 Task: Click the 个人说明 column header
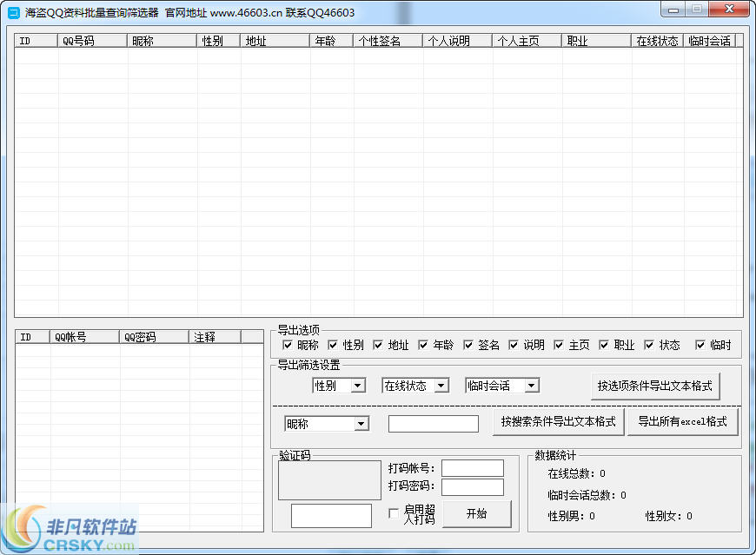(x=457, y=41)
